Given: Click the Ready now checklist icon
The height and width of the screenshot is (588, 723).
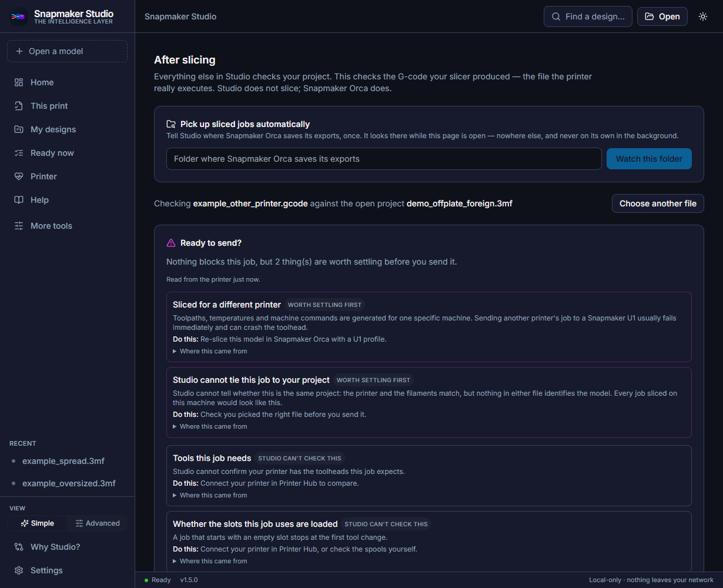Looking at the screenshot, I should pyautogui.click(x=19, y=153).
